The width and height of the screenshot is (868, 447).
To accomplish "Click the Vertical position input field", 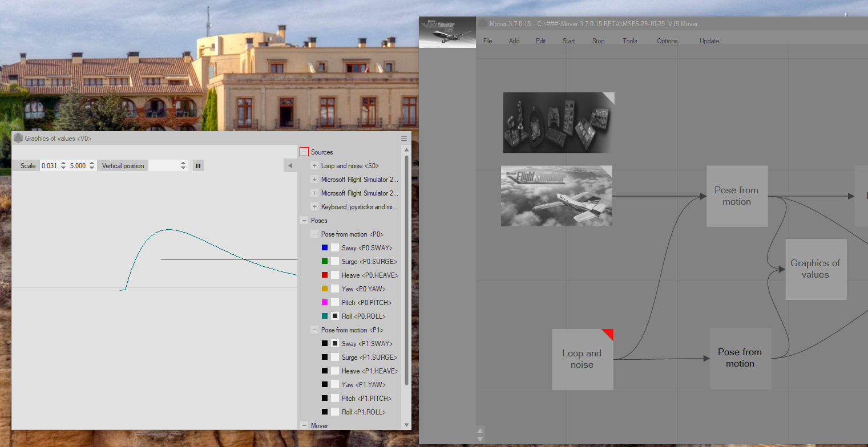I will point(163,166).
